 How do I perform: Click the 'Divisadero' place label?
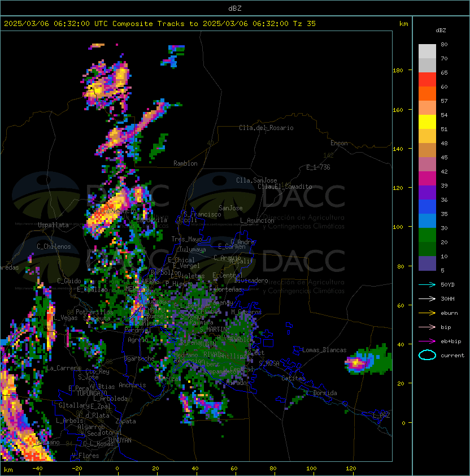(x=251, y=280)
